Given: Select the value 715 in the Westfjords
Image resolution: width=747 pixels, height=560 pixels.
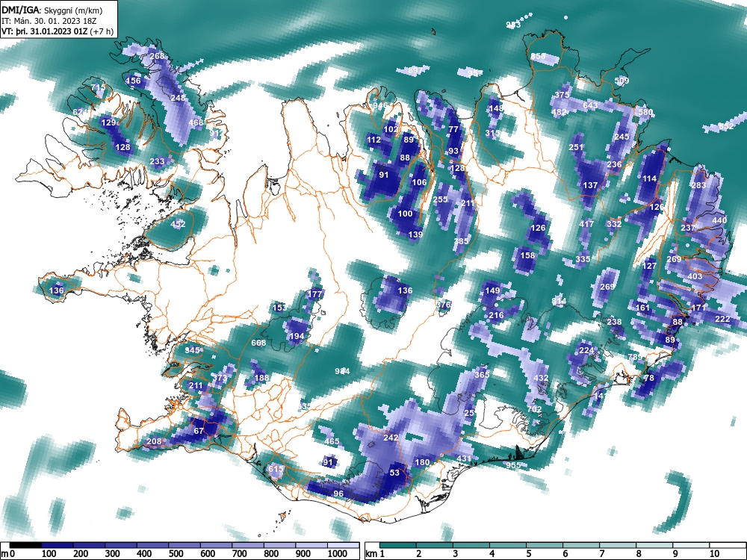Looking at the screenshot, I should pyautogui.click(x=98, y=87).
